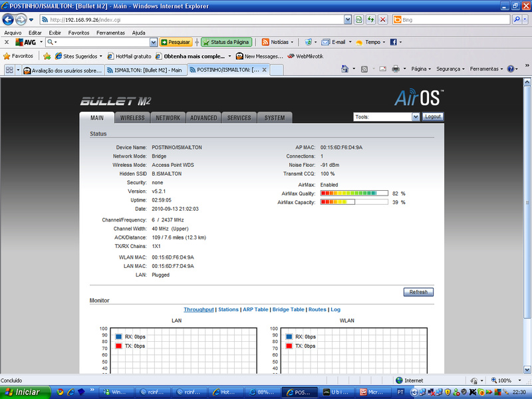Click the page scrollbar down arrow
Screen dimensions: 532x399
coord(527,370)
